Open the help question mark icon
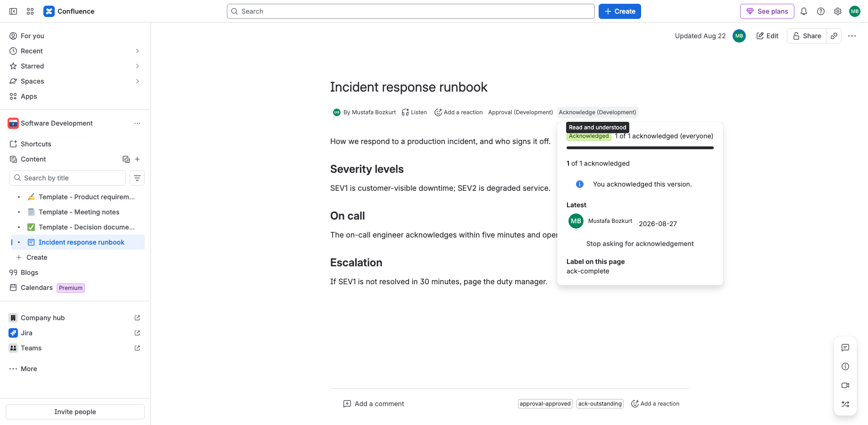 point(821,11)
